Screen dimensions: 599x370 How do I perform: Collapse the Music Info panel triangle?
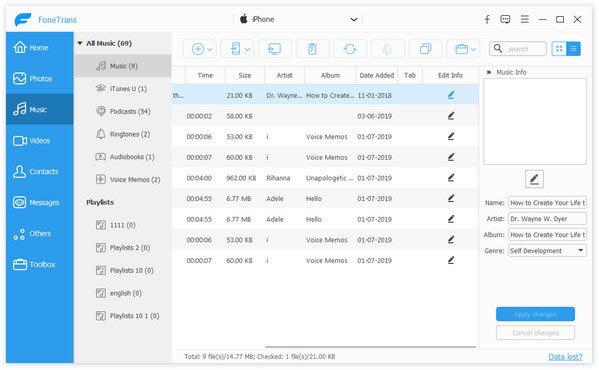(489, 72)
